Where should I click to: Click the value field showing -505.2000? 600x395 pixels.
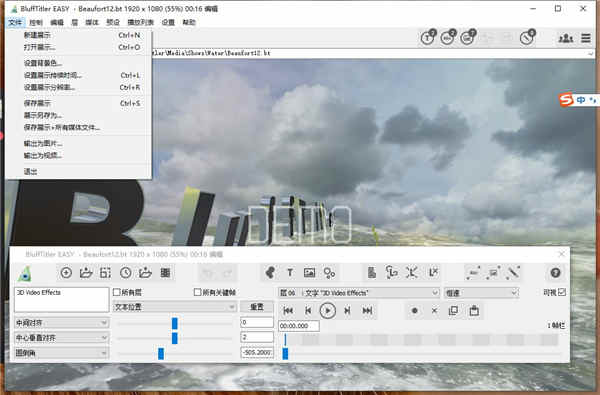(x=257, y=353)
